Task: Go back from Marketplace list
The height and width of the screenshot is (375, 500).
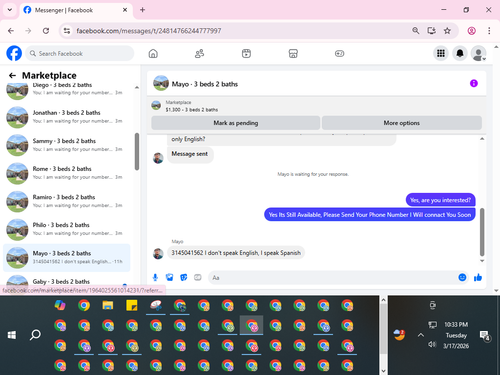Action: click(12, 75)
